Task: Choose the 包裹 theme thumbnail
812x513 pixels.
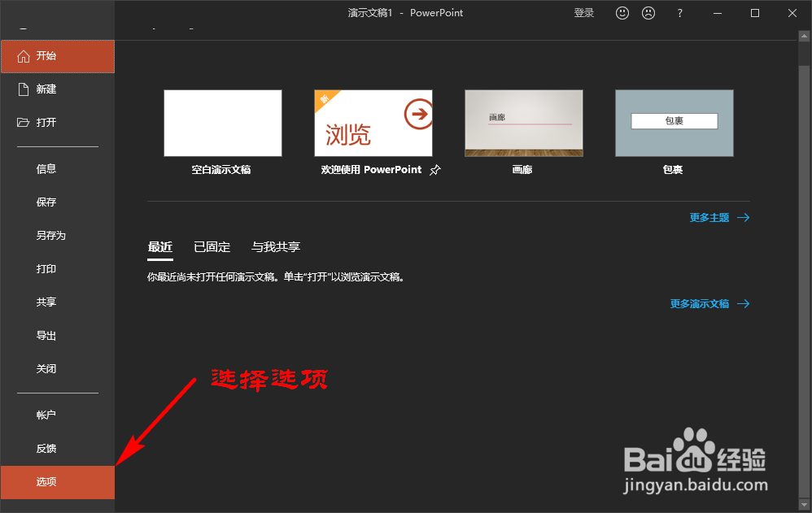Action: click(x=674, y=124)
